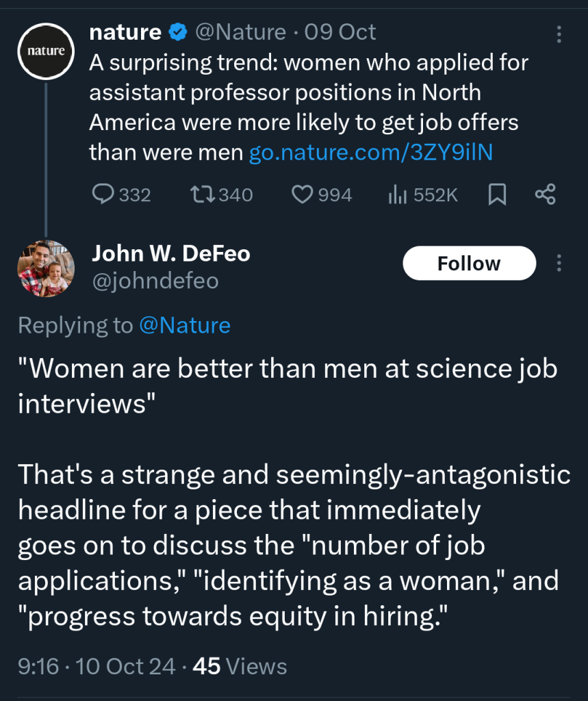Like Nature's tweet with the heart icon
Screen dimensions: 588x701
(x=302, y=195)
